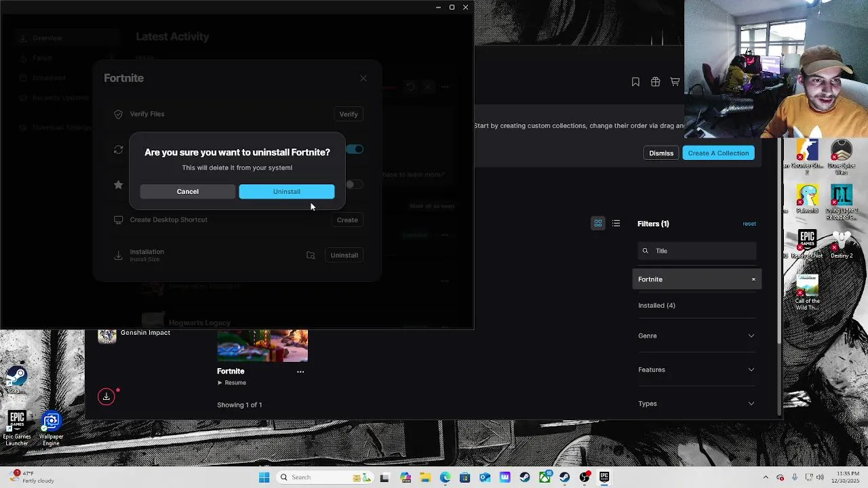868x488 pixels.
Task: Click the Filters (1) heading
Action: 653,224
